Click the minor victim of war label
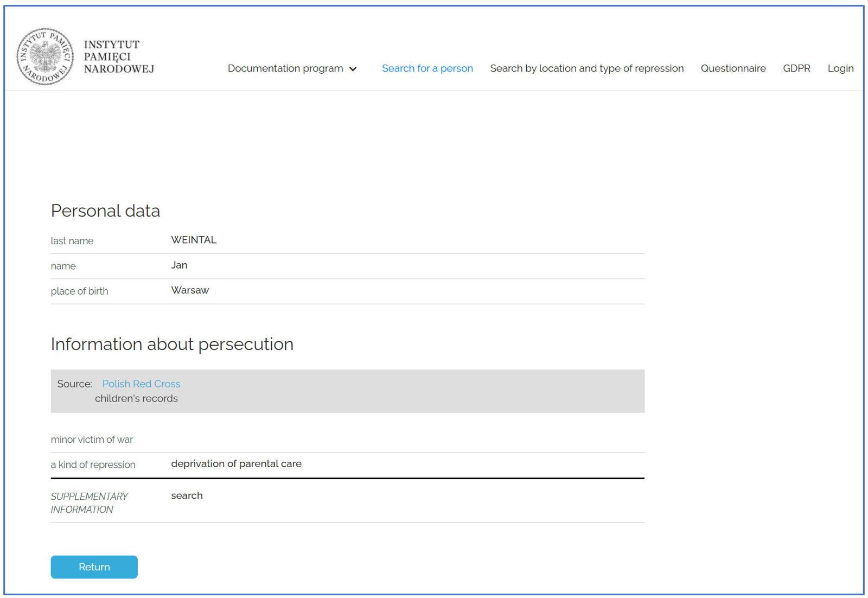Viewport: 868px width, 598px height. [92, 440]
